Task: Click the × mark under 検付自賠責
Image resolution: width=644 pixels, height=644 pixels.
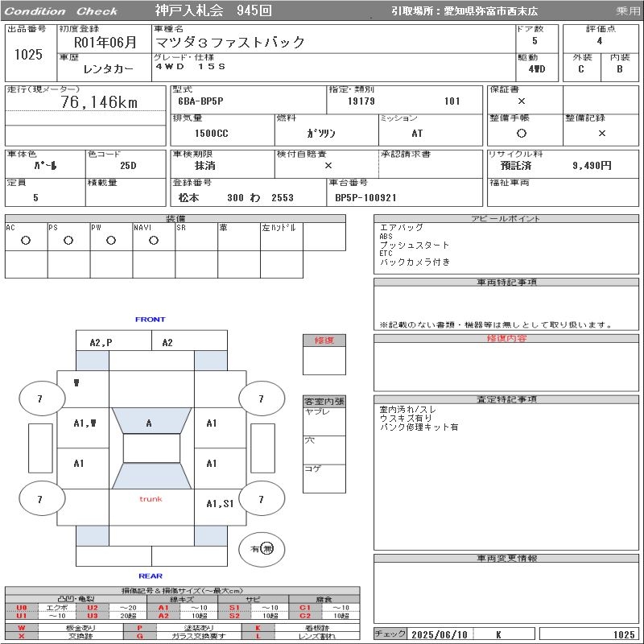Action: coord(328,166)
